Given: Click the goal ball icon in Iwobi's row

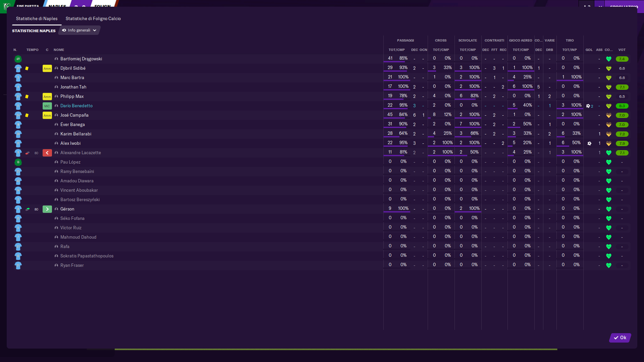Looking at the screenshot, I should coord(590,143).
